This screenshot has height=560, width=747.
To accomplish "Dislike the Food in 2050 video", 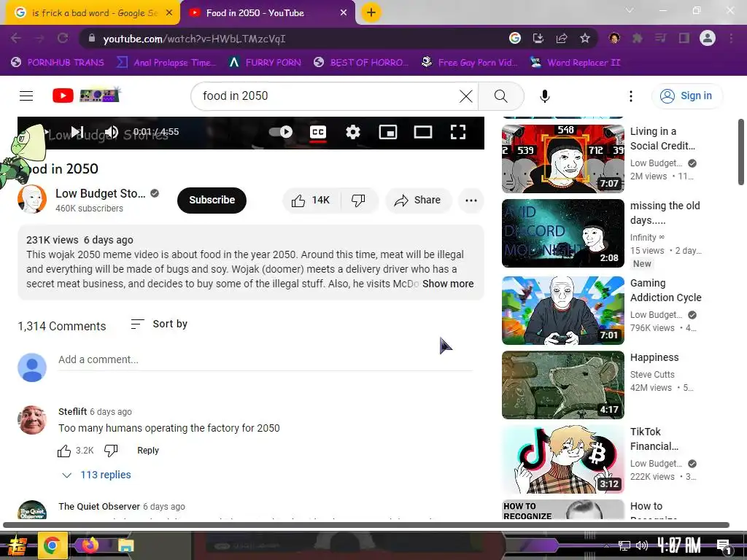I will pyautogui.click(x=359, y=200).
